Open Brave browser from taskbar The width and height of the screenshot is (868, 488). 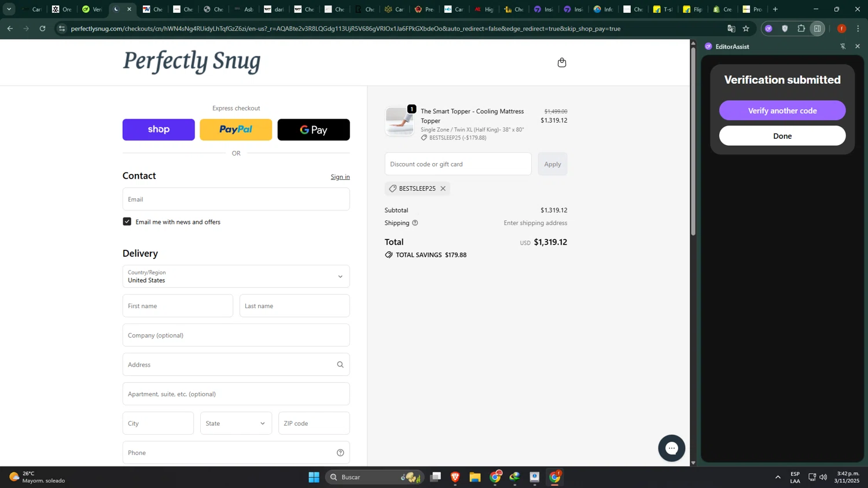[x=455, y=477]
